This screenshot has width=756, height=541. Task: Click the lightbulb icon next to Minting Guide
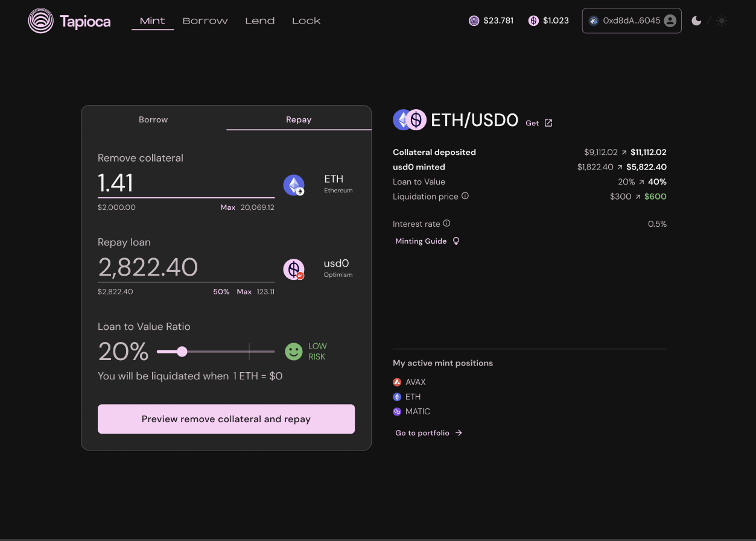456,241
